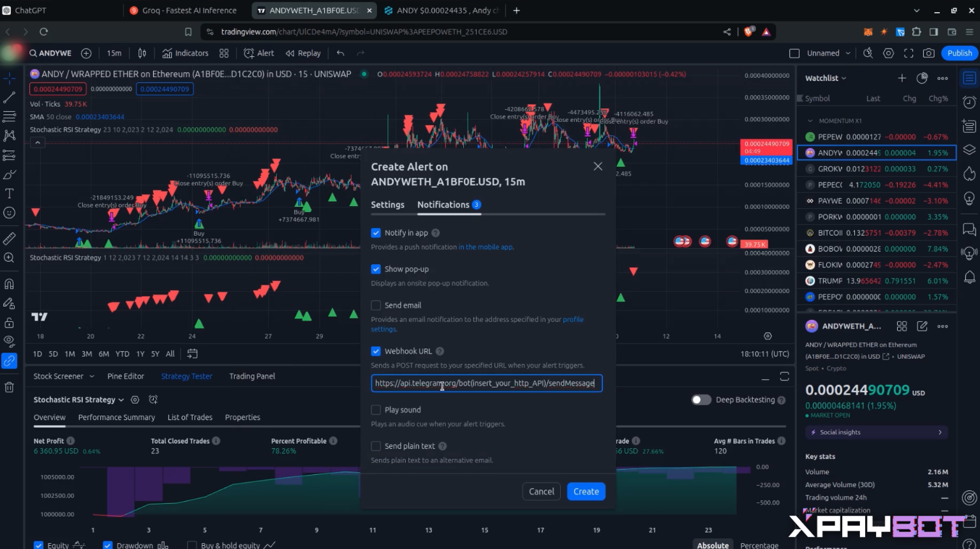Expand the Stock Screener dropdown
Screen dimensions: 980x549
64,376
